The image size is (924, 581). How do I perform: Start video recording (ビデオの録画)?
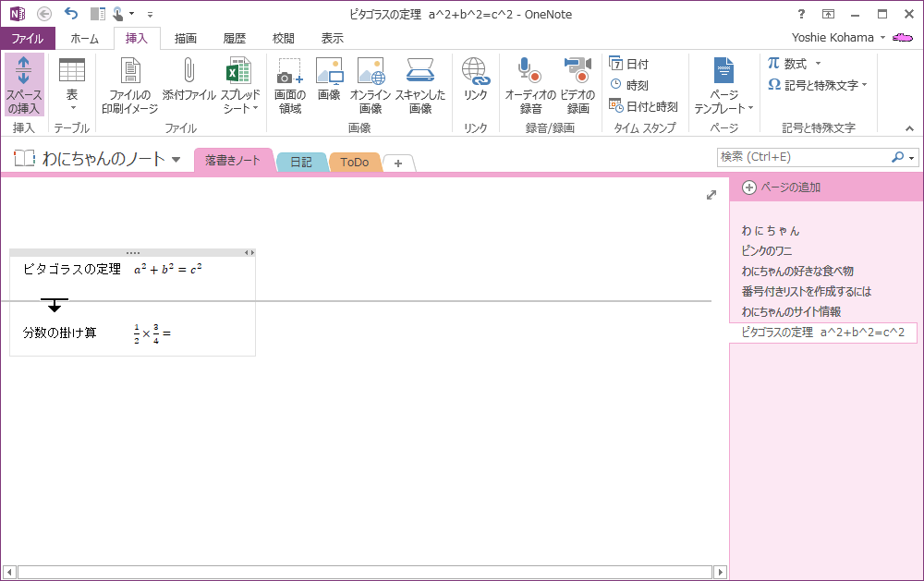577,85
